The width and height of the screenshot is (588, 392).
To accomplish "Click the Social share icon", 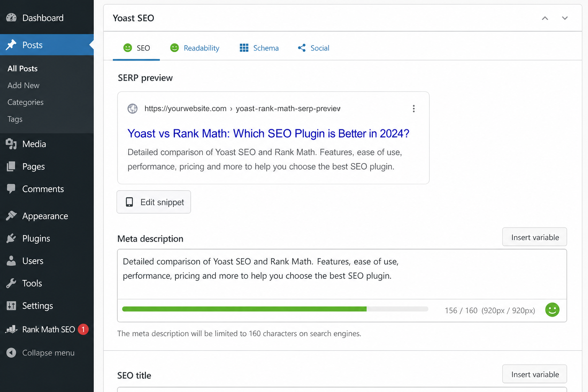I will pos(302,48).
